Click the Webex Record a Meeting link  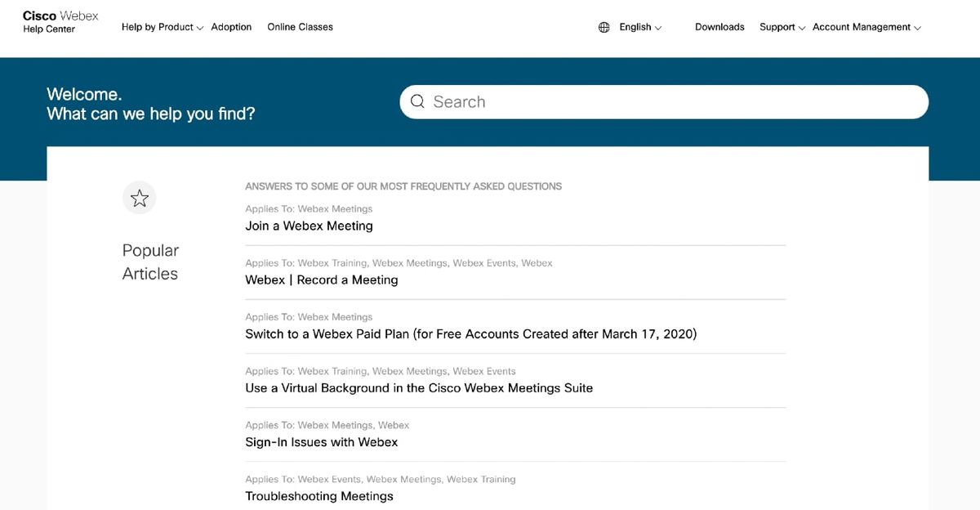coord(322,280)
